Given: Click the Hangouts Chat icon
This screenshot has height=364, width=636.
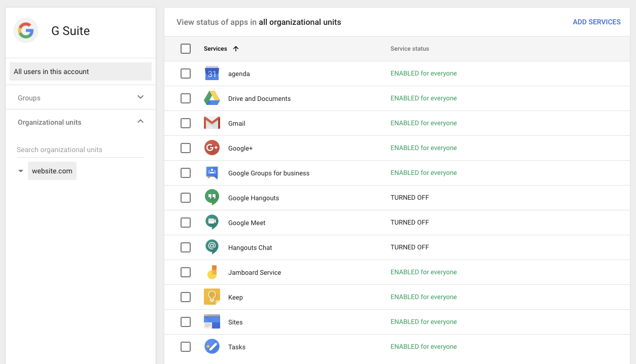Looking at the screenshot, I should (212, 247).
